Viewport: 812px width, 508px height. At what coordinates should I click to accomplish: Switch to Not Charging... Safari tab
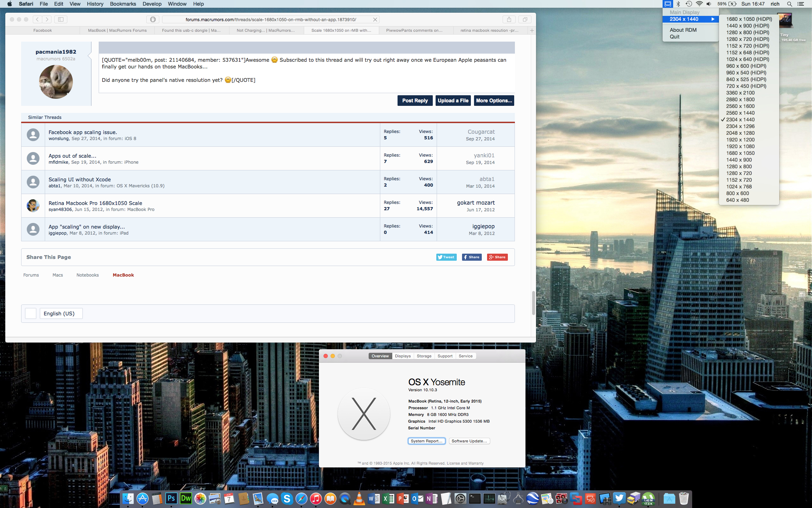tap(266, 30)
